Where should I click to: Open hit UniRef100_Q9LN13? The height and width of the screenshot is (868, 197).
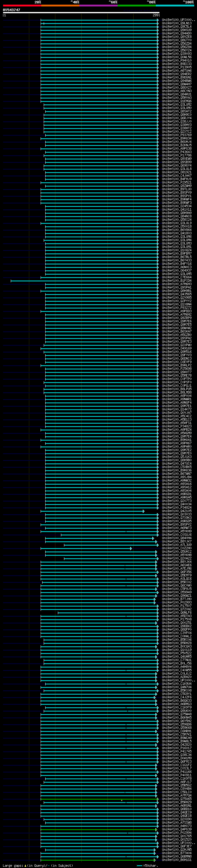pos(177,23)
